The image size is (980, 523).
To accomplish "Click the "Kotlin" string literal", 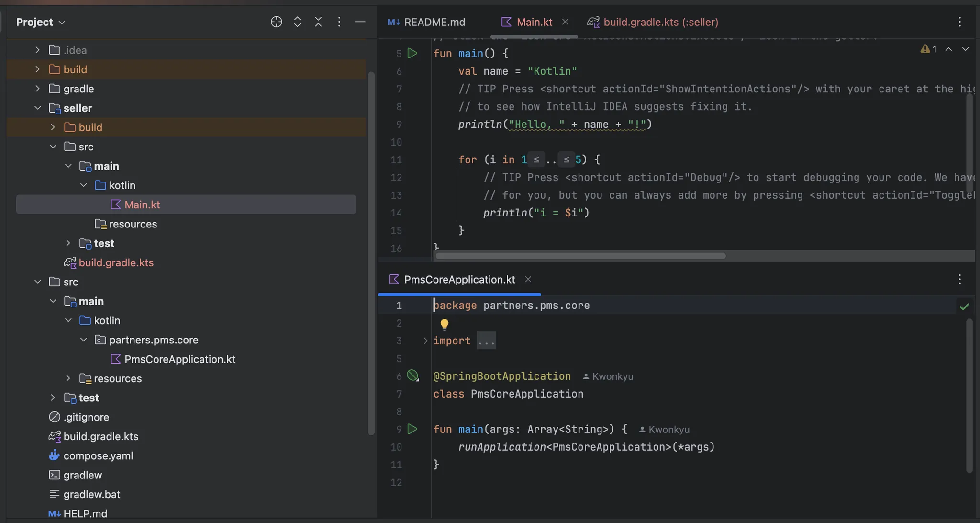I will pos(552,71).
